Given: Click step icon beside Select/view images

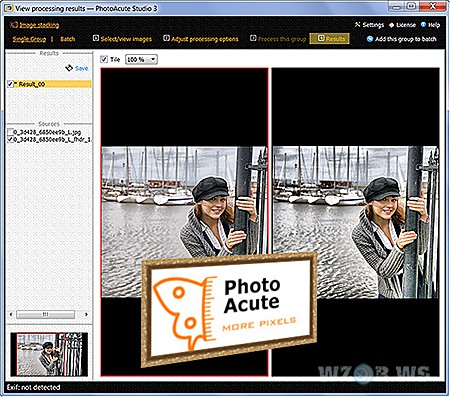Looking at the screenshot, I should pyautogui.click(x=96, y=38).
